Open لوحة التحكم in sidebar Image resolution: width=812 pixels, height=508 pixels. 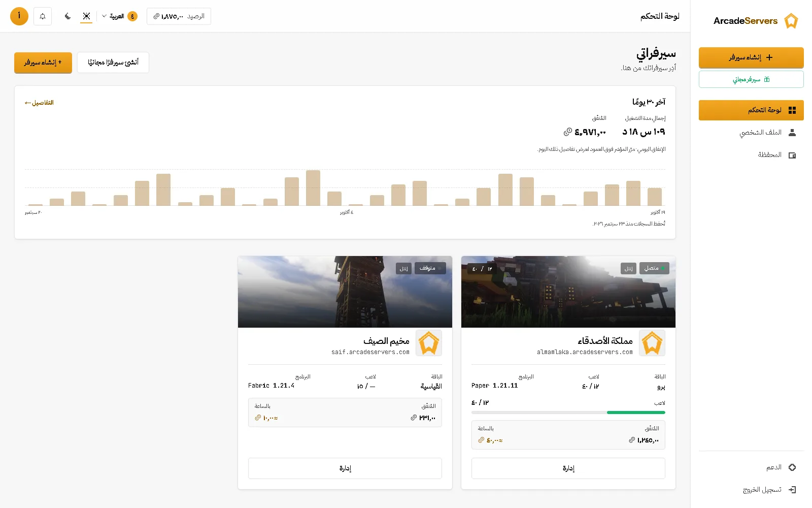(751, 110)
